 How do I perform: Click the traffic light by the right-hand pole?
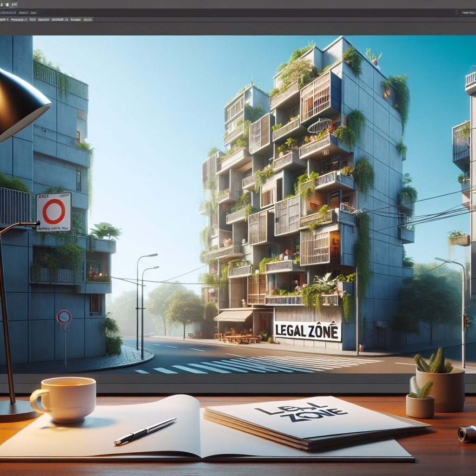click(x=466, y=322)
